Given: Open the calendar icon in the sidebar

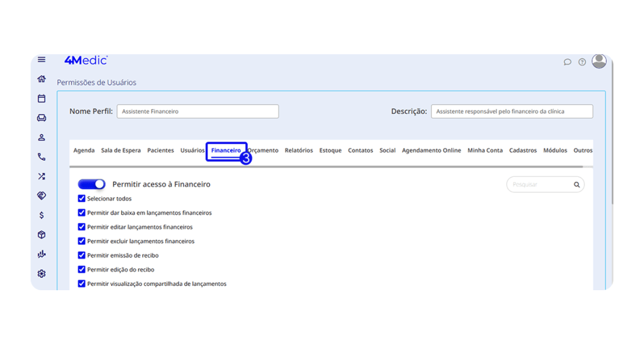Looking at the screenshot, I should pos(42,99).
